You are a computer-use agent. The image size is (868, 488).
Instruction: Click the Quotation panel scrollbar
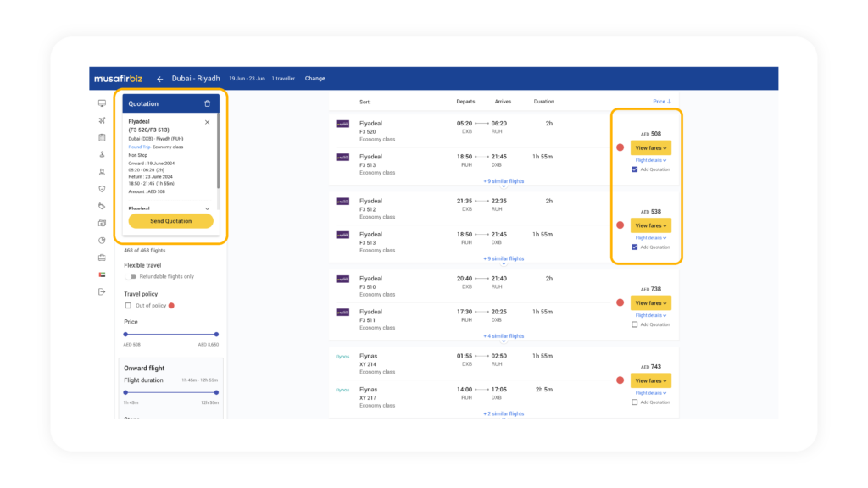tap(218, 151)
